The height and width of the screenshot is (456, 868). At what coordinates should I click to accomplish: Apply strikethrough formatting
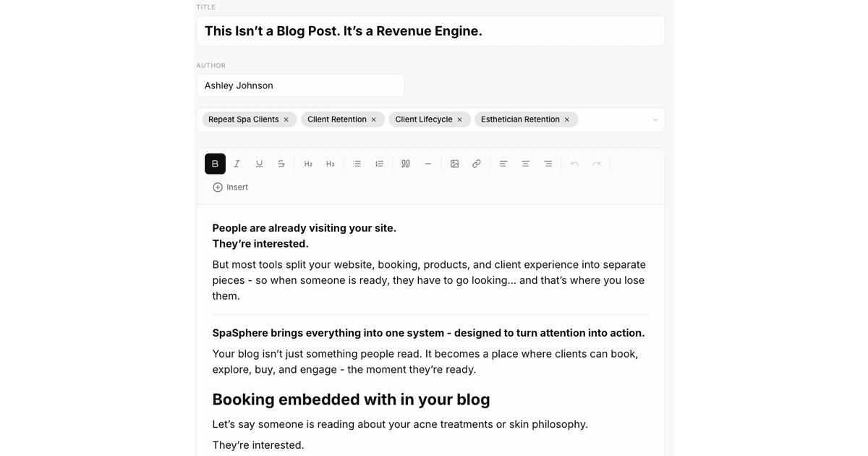pyautogui.click(x=281, y=164)
